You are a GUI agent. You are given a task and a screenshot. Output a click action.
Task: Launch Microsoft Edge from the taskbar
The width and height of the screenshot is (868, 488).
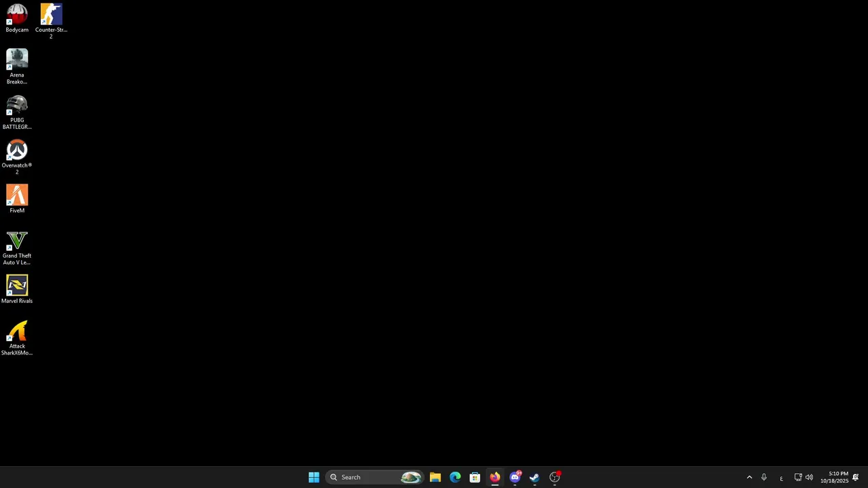click(x=455, y=477)
